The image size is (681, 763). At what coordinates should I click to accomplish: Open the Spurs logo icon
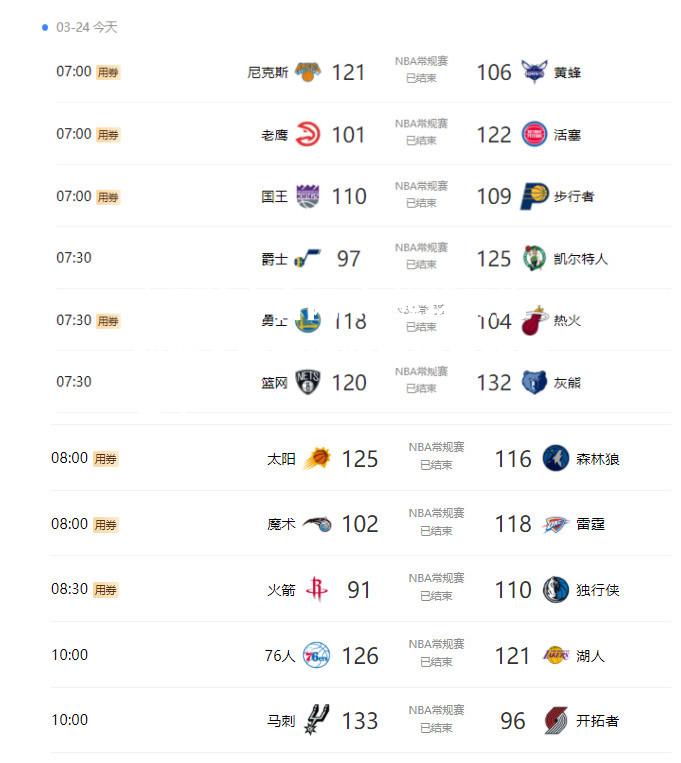tap(316, 720)
